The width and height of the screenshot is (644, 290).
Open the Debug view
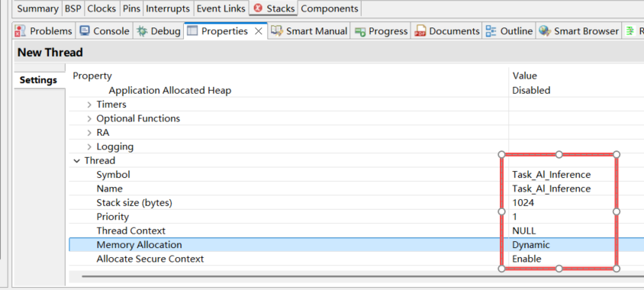(159, 31)
